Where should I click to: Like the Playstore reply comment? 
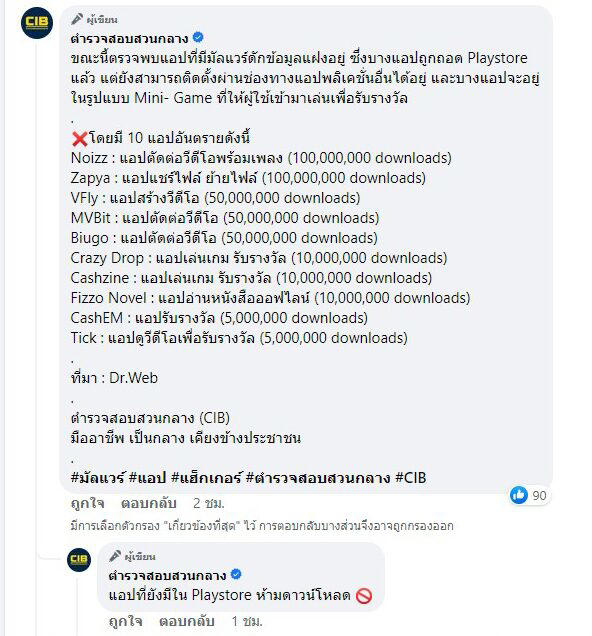pyautogui.click(x=125, y=621)
